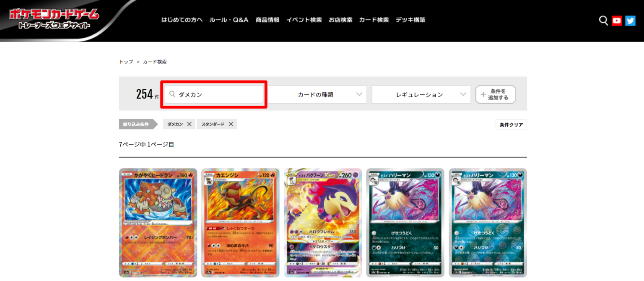Click the 条件クリア button
The image size is (644, 281).
[x=511, y=125]
